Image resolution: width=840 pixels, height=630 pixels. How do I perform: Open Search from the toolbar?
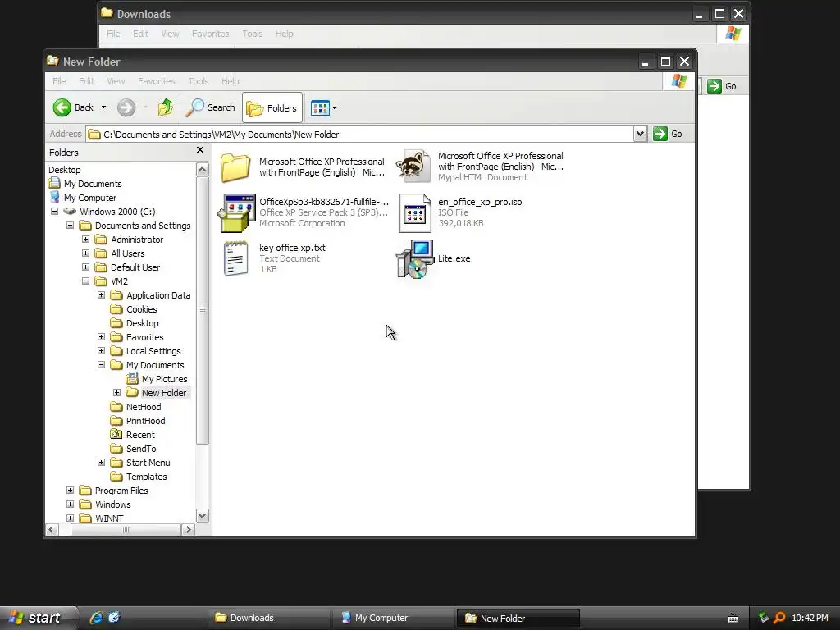211,107
